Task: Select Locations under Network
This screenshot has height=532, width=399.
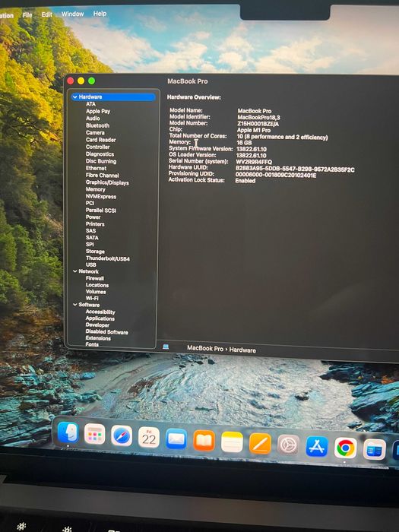Action: pyautogui.click(x=97, y=285)
